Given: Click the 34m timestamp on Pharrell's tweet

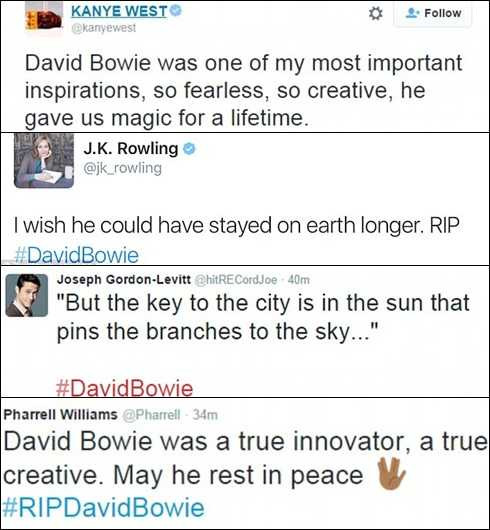Looking at the screenshot, I should click(205, 414).
